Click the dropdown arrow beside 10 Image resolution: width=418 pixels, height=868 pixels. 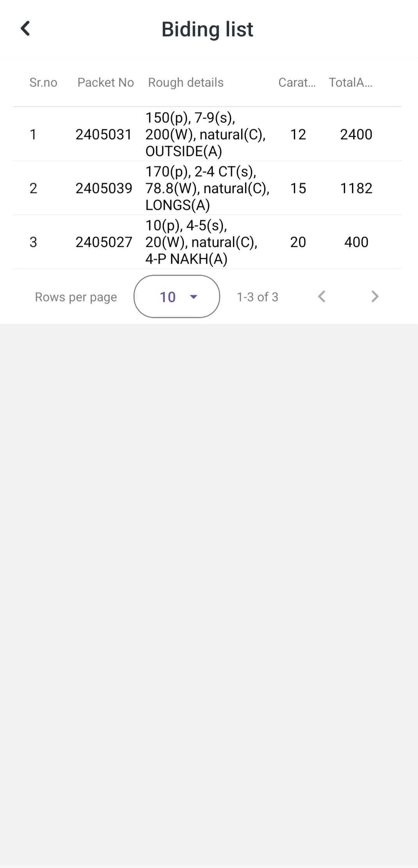[x=193, y=297]
